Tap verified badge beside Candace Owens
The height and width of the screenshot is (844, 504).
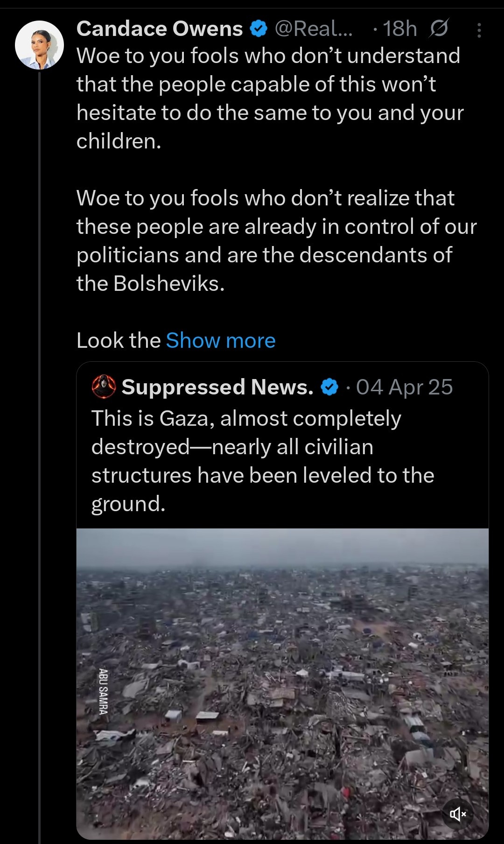(x=259, y=29)
